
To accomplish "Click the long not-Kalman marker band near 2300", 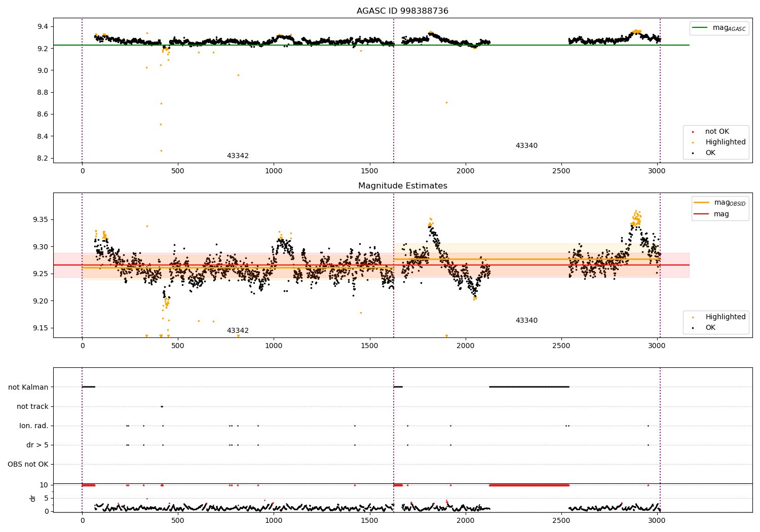I will 529,387.
